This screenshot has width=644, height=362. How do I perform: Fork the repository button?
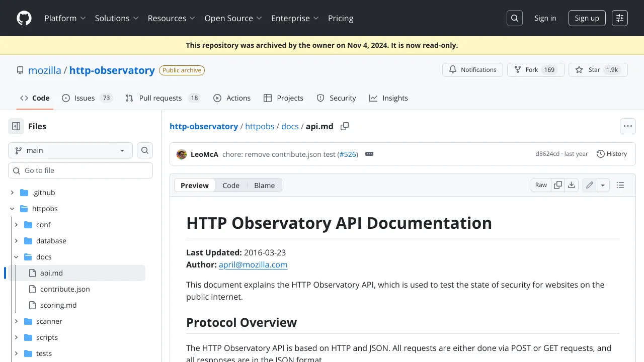(535, 70)
